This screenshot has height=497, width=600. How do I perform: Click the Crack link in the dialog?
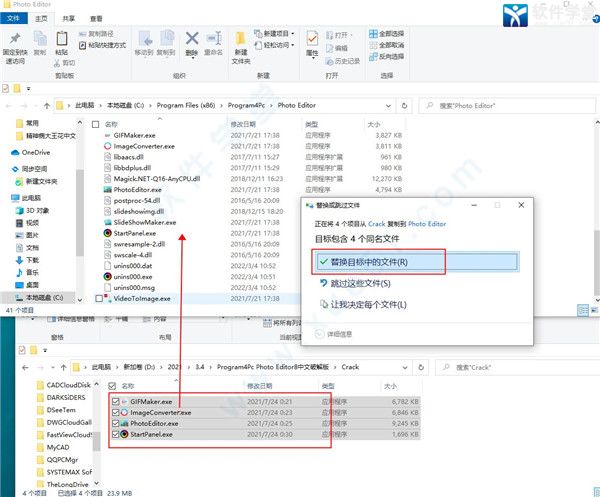pos(377,224)
